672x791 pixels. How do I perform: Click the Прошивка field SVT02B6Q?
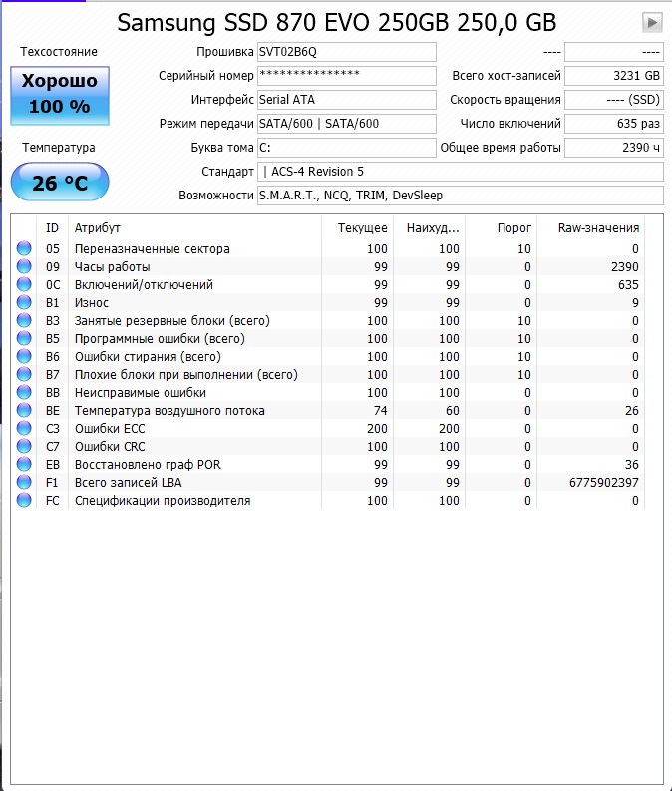coord(346,52)
